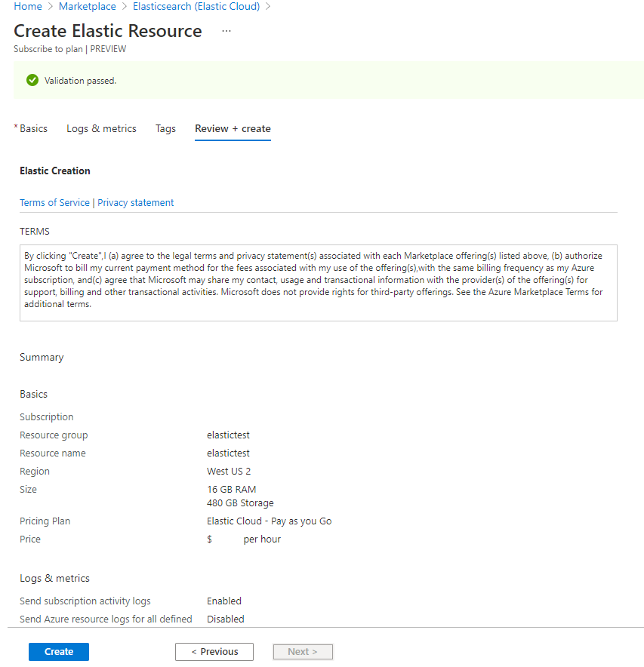Click the 'Subscribe to plan | PREVIEW' subtitle

(69, 49)
